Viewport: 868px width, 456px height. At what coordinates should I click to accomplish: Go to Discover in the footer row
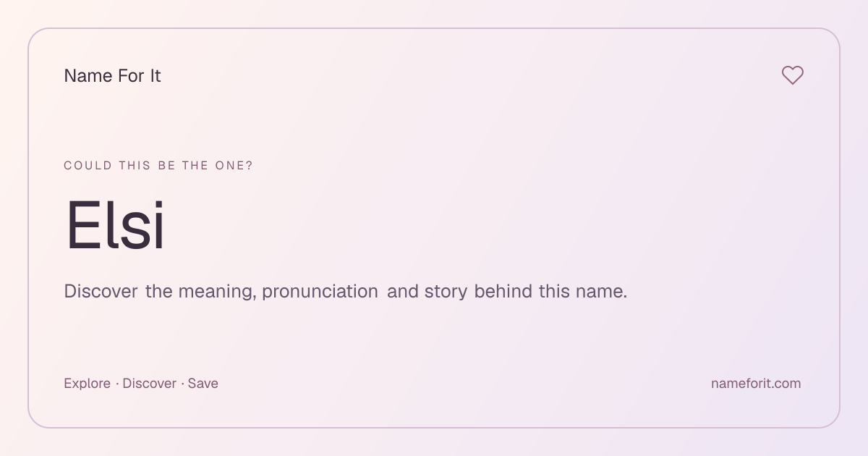[149, 384]
